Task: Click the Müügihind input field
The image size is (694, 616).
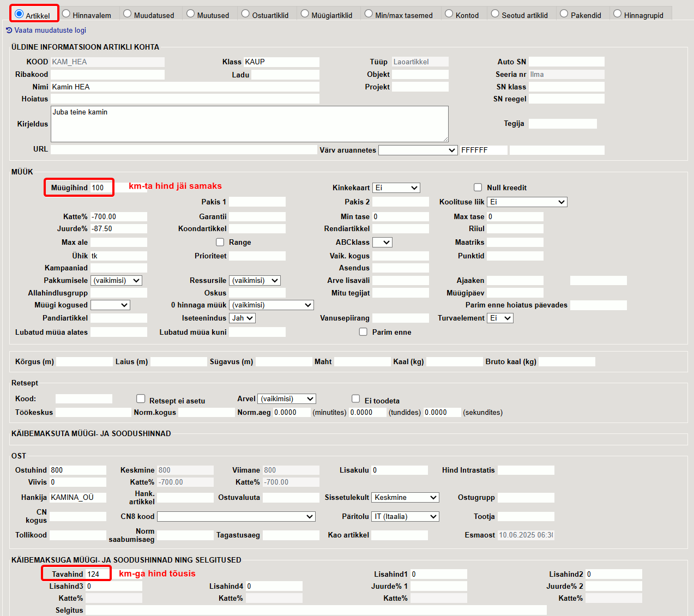Action: pyautogui.click(x=101, y=188)
